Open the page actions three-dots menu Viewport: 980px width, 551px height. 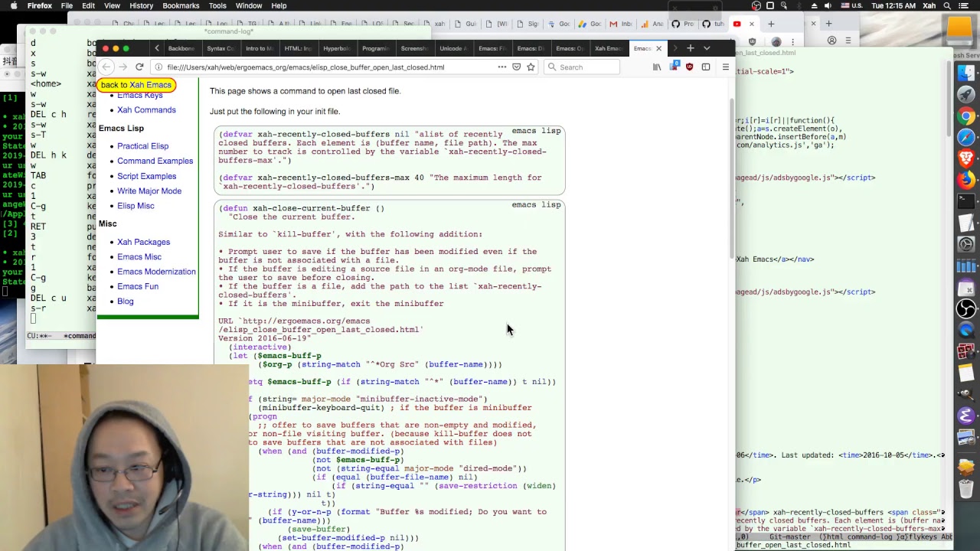[x=502, y=67]
